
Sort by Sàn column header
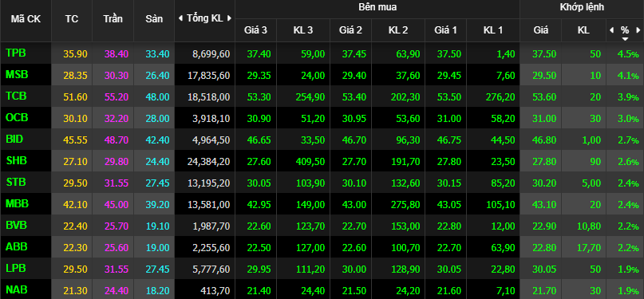(154, 19)
